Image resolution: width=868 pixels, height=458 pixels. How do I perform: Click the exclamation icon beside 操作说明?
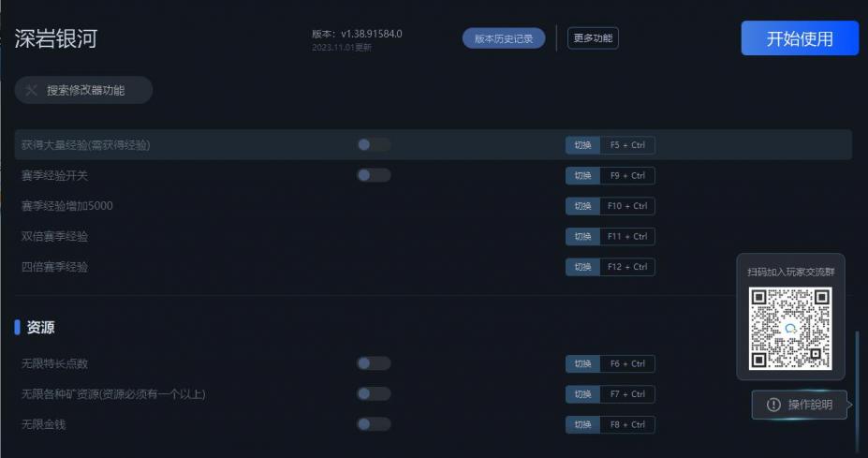(x=773, y=405)
